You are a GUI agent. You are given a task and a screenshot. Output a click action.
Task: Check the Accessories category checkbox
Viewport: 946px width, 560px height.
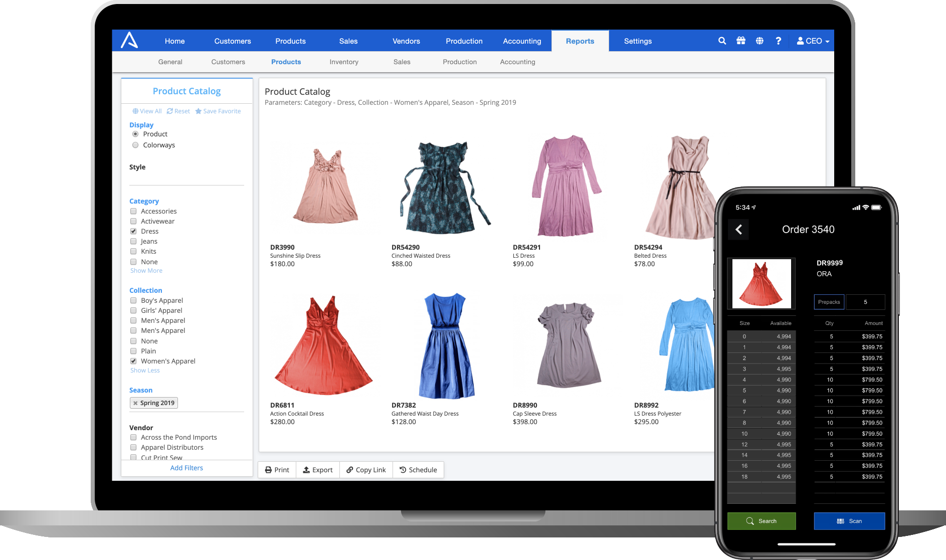coord(133,211)
